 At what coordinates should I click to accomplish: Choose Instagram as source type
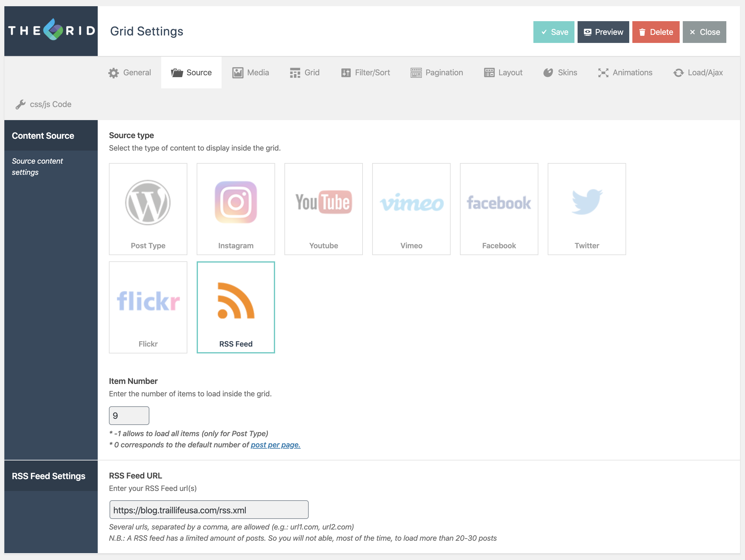(x=236, y=209)
